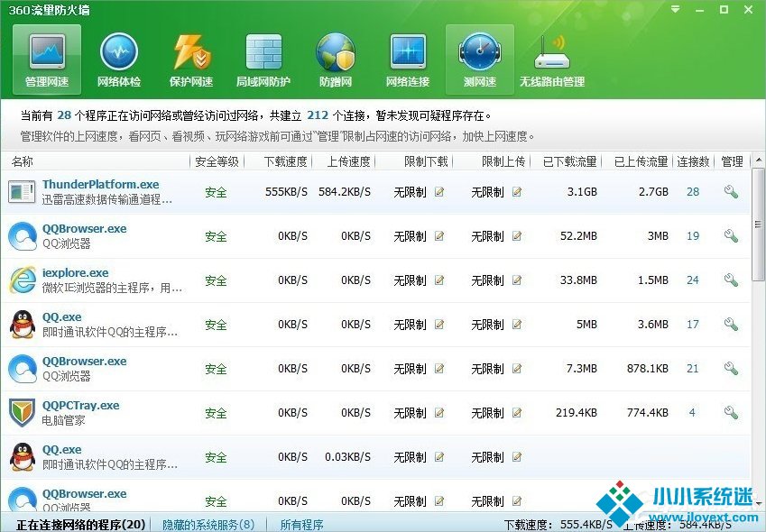Edit download limit for QQ.exe with 17 connections
This screenshot has height=532, width=766.
(439, 325)
